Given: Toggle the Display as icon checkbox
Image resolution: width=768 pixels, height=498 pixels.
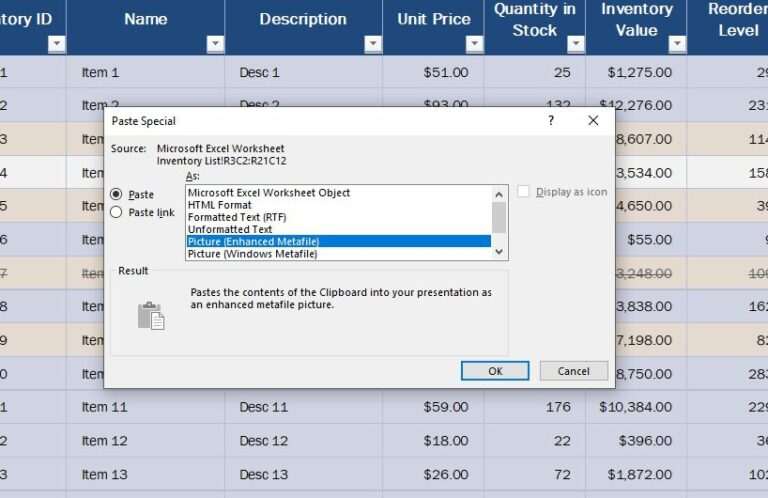Looking at the screenshot, I should 523,192.
